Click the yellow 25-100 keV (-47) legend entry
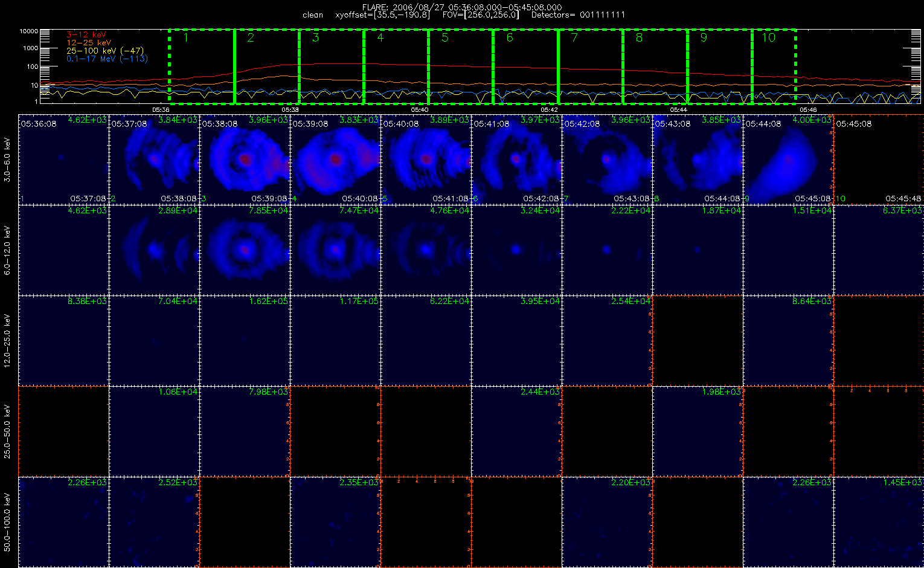 [x=105, y=51]
